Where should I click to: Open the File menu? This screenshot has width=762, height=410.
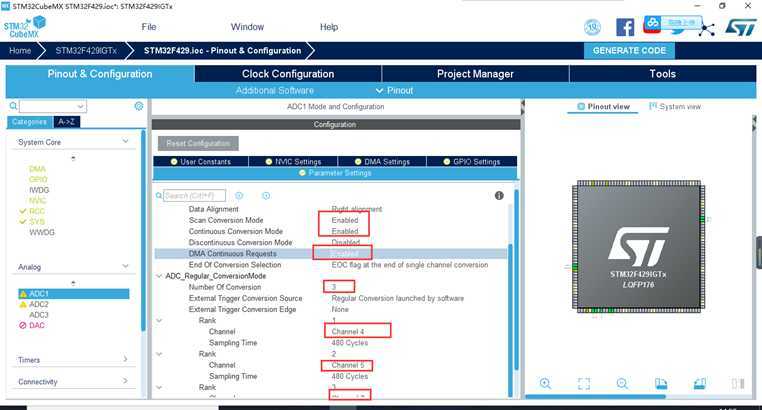coord(149,27)
